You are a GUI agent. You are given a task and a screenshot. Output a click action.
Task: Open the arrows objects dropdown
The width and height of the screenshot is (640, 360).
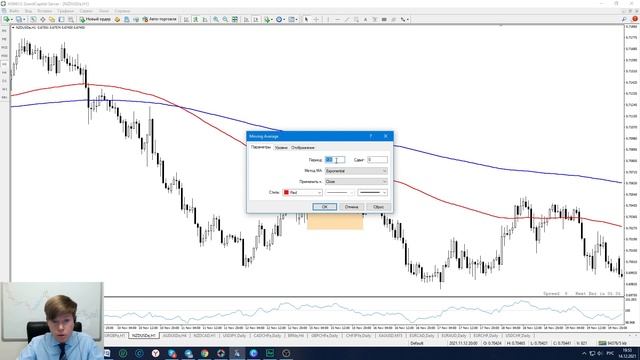405,19
